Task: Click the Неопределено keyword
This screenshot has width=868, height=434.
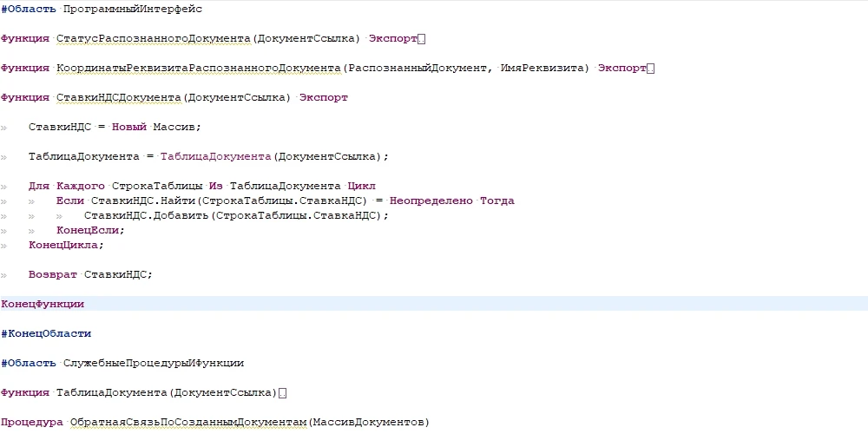Action: (431, 201)
